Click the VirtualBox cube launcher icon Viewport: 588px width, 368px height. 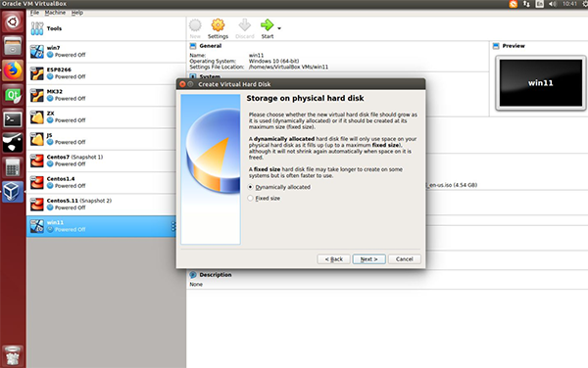(x=13, y=192)
